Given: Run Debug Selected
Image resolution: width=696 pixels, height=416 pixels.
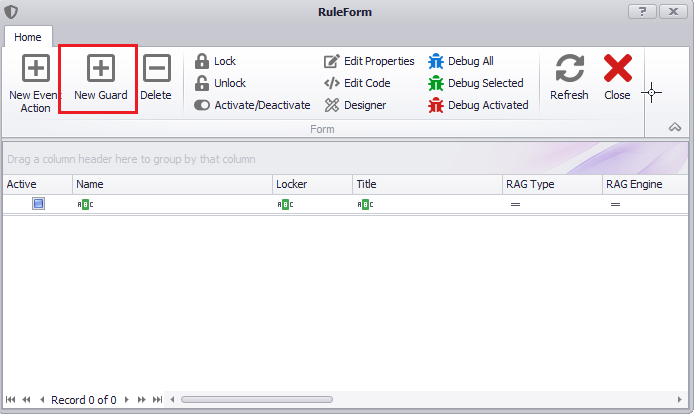Looking at the screenshot, I should pyautogui.click(x=475, y=83).
